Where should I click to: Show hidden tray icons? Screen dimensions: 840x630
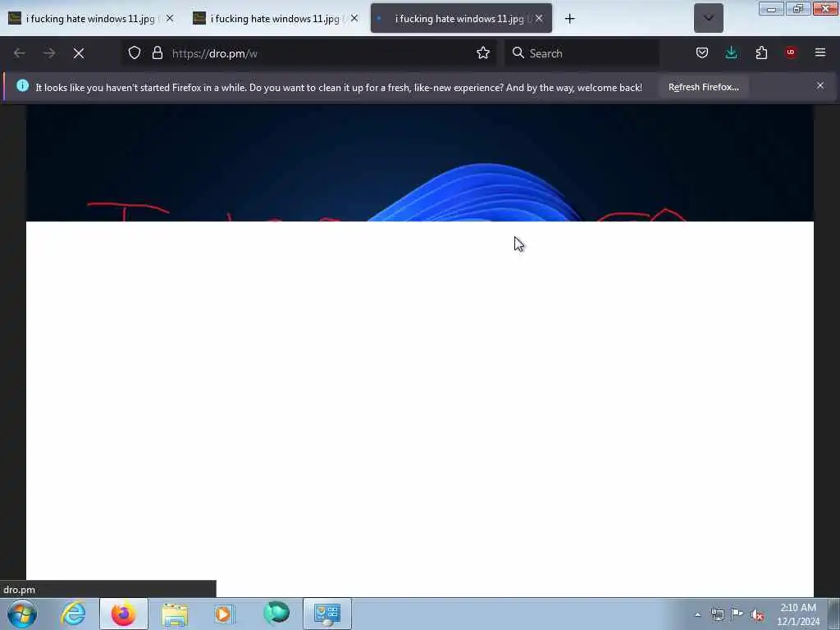697,615
